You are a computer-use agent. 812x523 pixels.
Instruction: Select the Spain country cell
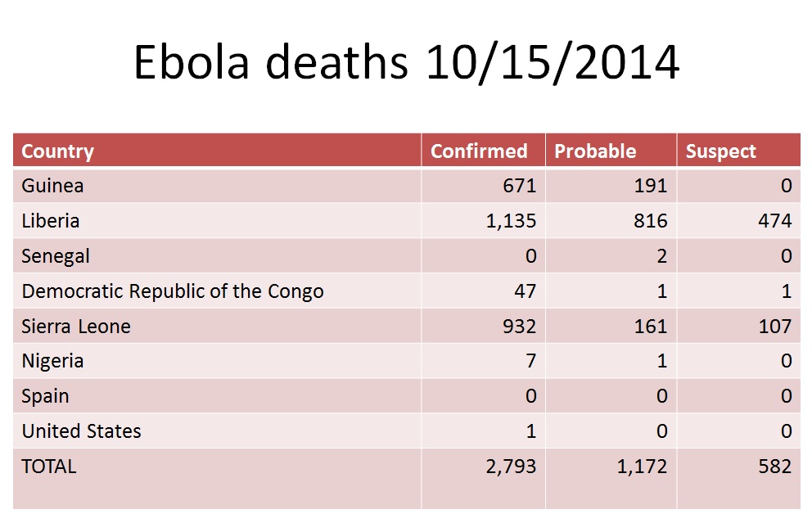coord(45,396)
